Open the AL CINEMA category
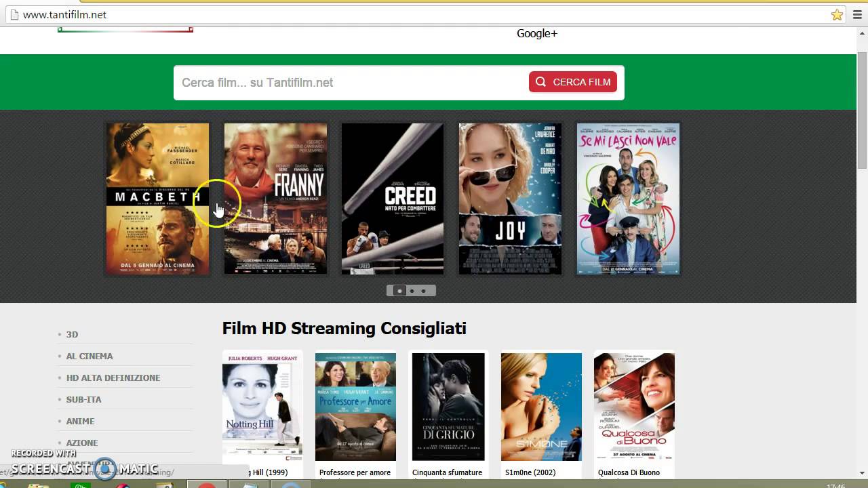The height and width of the screenshot is (488, 868). [x=90, y=356]
